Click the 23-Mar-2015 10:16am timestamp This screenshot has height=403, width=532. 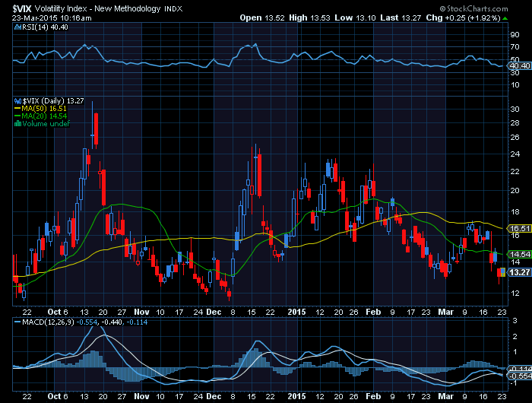click(38, 17)
